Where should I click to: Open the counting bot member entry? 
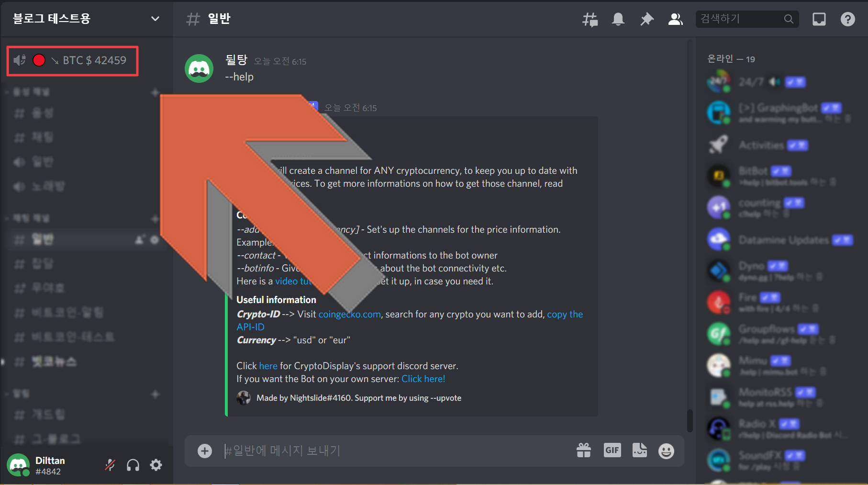point(779,207)
